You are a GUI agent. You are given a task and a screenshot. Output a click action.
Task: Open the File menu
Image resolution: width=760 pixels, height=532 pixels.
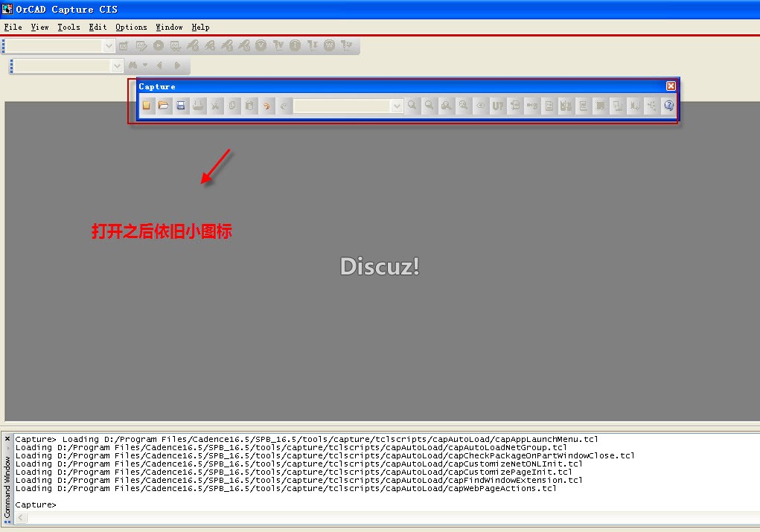click(x=13, y=27)
